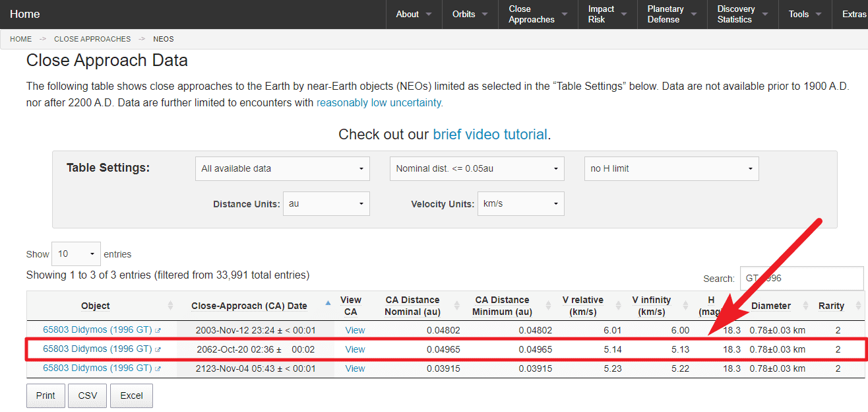Viewport: 868px width, 412px height.
Task: Click external link icon beside 2123 Didymos entry
Action: [158, 369]
